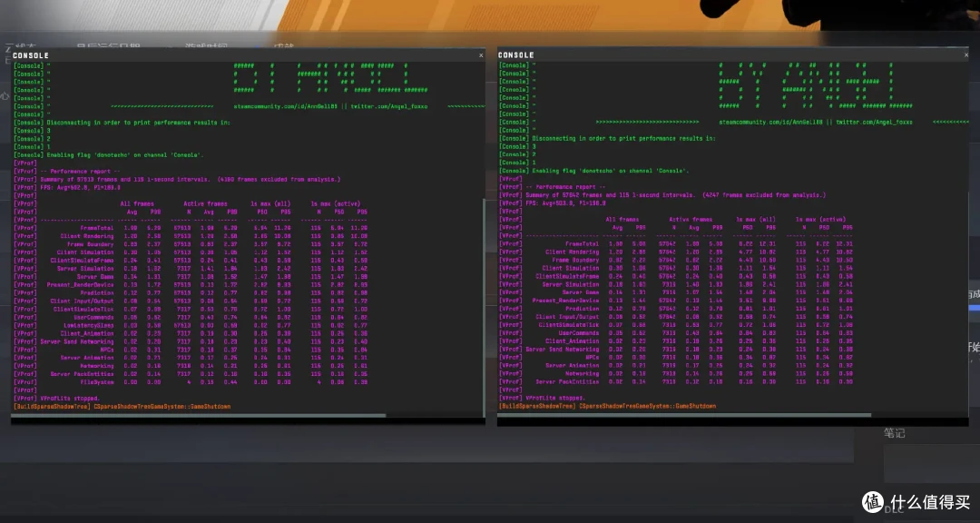Select Frame Boundary row in right console
The height and width of the screenshot is (523, 980).
click(x=676, y=261)
